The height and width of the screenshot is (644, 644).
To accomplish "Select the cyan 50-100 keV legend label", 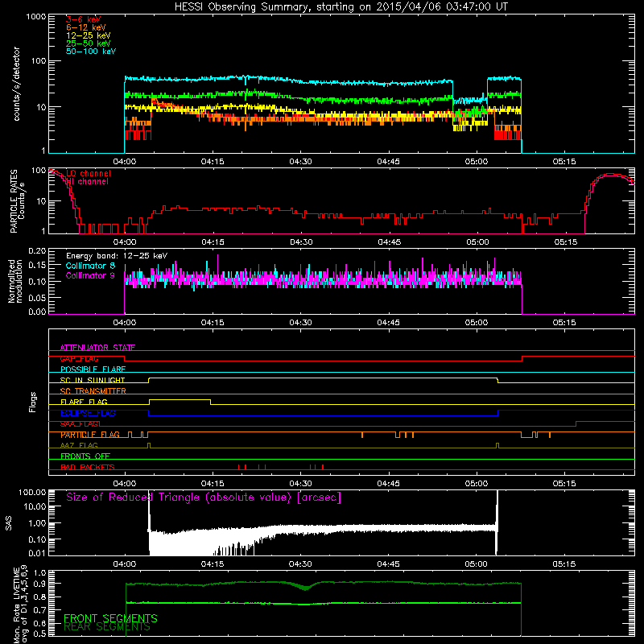I will point(91,52).
